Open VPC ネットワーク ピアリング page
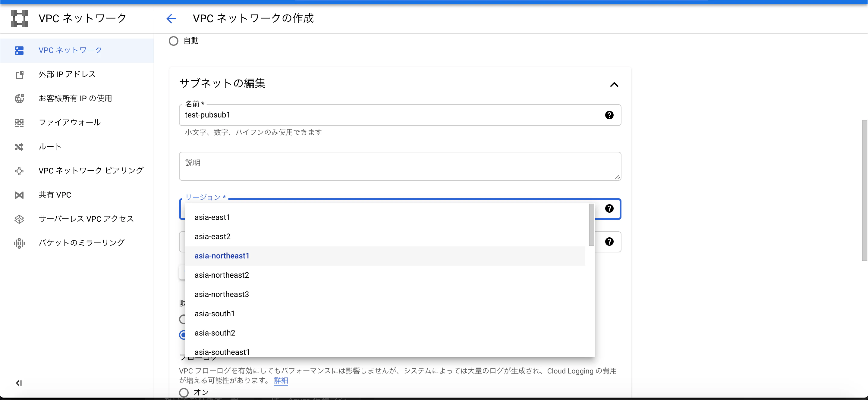868x400 pixels. (x=77, y=171)
